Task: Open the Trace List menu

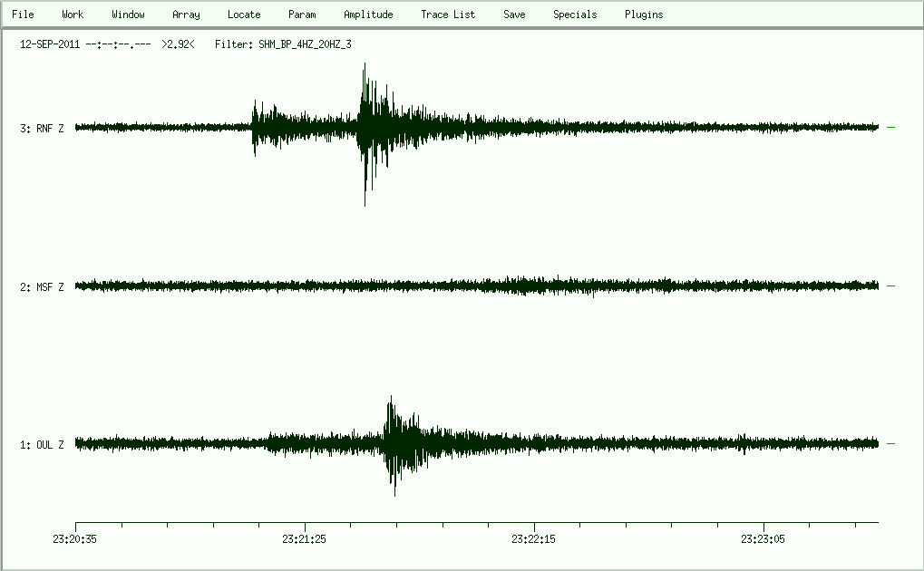Action: [448, 15]
